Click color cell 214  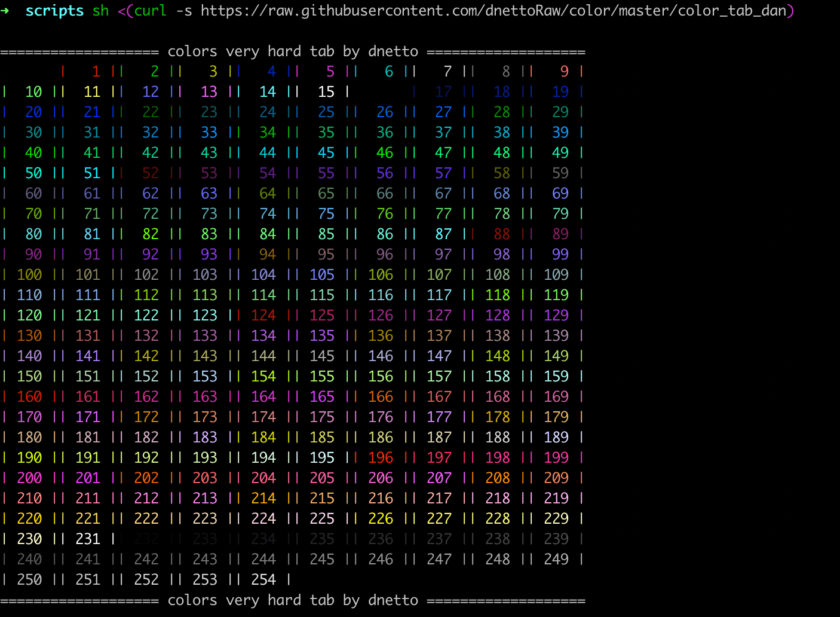pos(263,499)
